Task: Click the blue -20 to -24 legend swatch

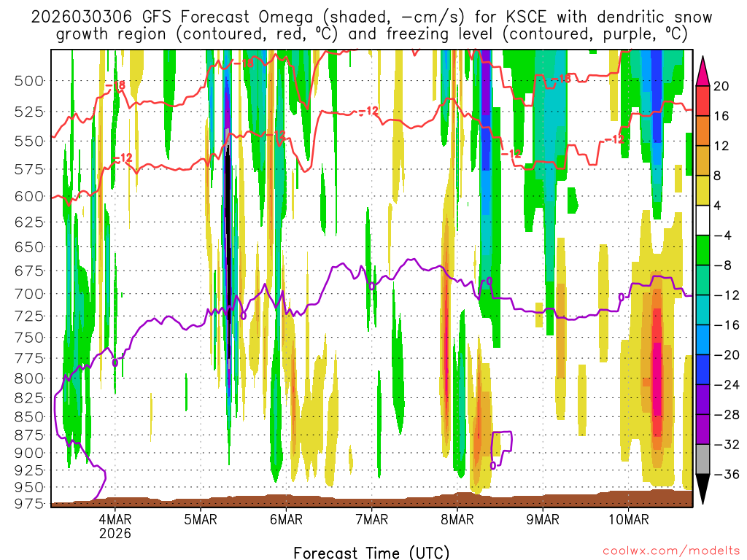Action: [703, 370]
